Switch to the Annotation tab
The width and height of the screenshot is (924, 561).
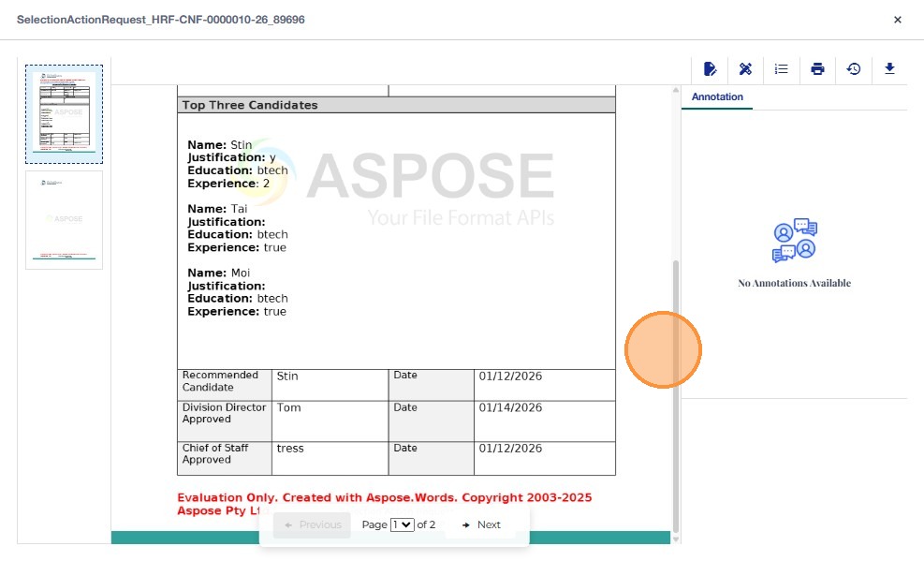coord(717,97)
